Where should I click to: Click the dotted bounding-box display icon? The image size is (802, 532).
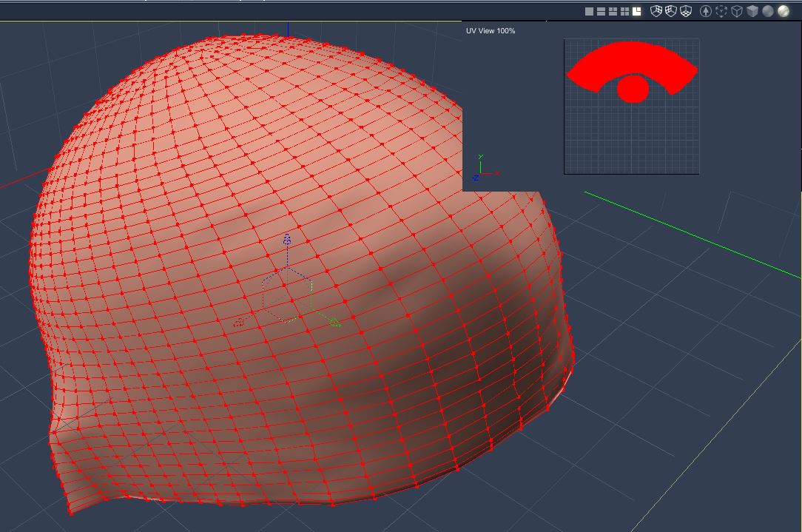pos(721,11)
